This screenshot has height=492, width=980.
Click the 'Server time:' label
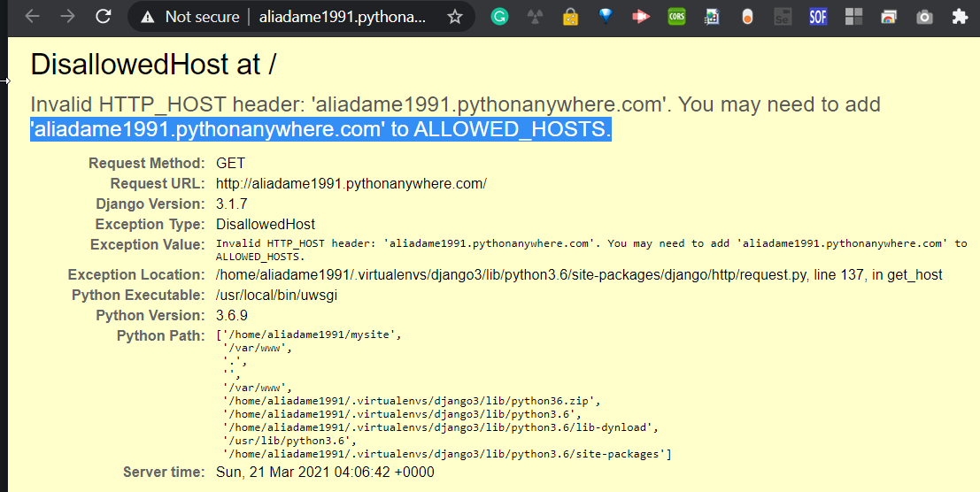(164, 472)
